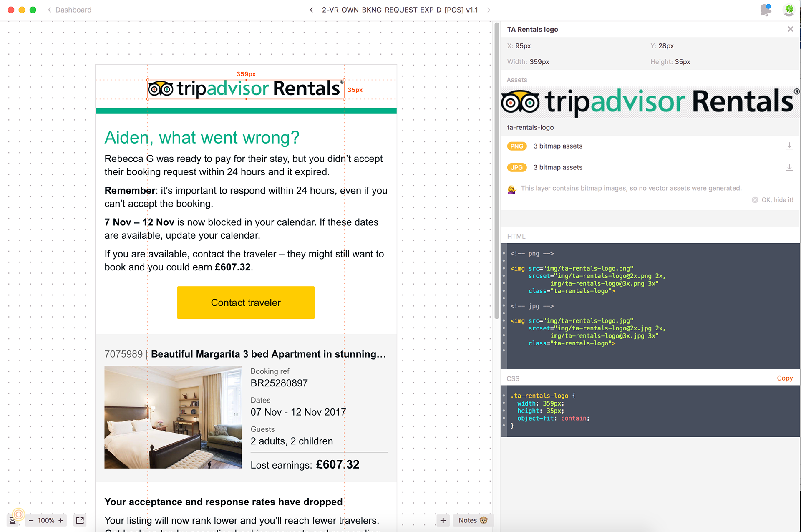Copy the CSS code
Screen dimensions: 801x532
[784, 378]
